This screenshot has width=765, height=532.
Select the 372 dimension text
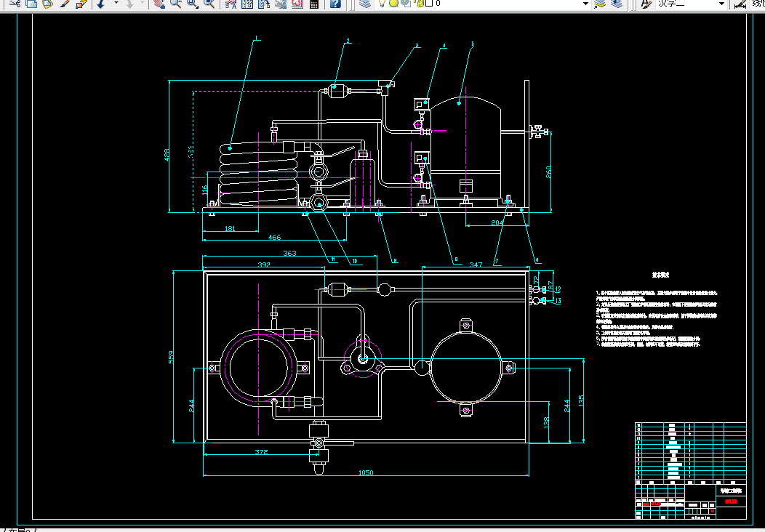tap(261, 451)
